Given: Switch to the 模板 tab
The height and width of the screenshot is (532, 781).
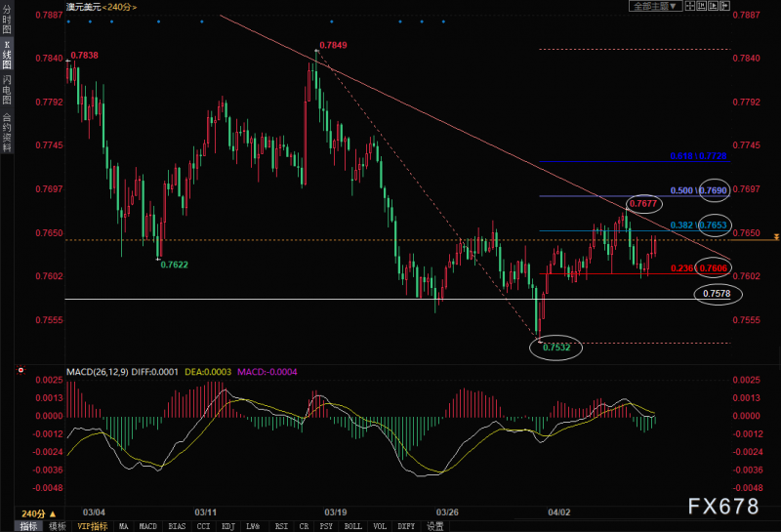Looking at the screenshot, I should point(58,526).
